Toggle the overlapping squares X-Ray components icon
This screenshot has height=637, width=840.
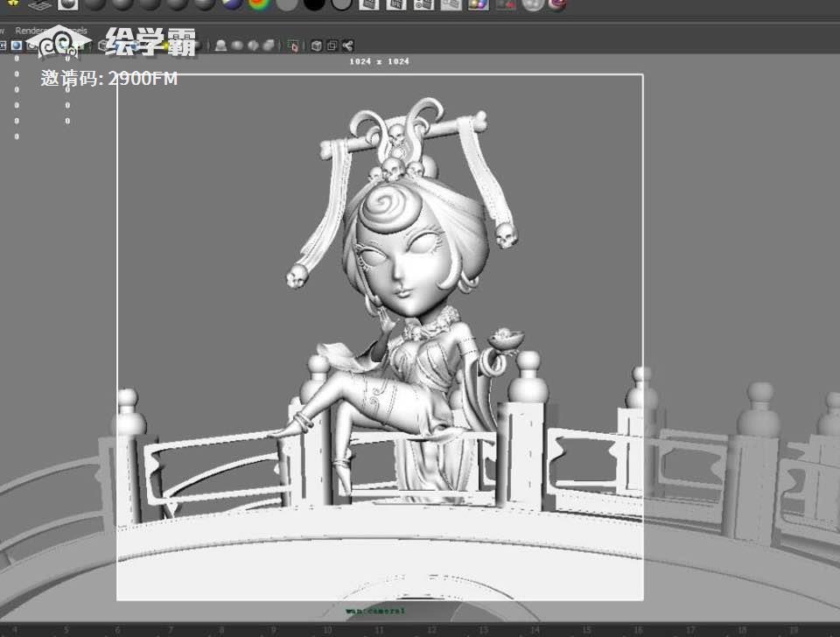(x=332, y=45)
